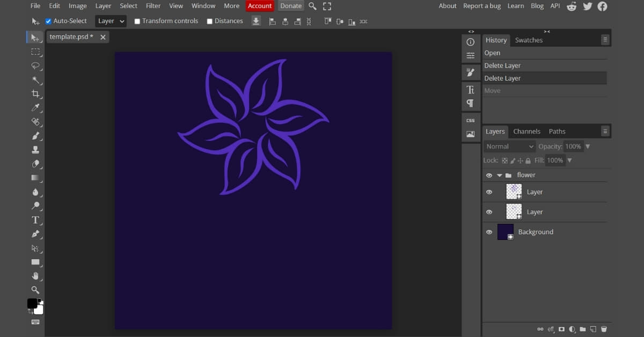Screen dimensions: 644x337
Task: Choose the Gradient tool
Action: (x=35, y=178)
